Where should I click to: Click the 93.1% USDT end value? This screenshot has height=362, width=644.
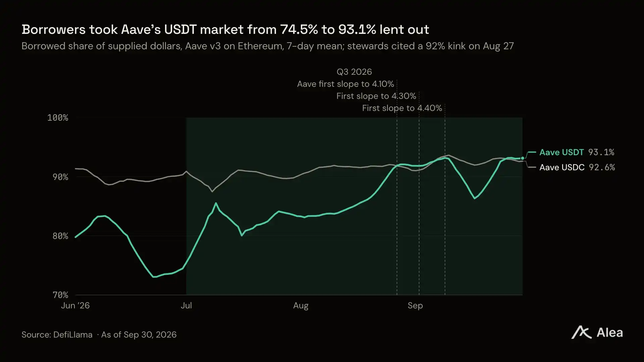click(601, 152)
